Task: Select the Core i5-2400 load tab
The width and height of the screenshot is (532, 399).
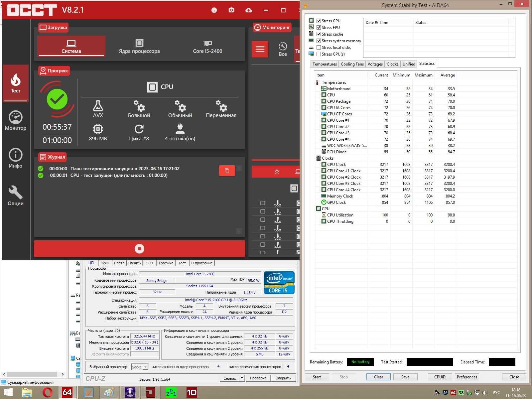Action: tap(207, 47)
